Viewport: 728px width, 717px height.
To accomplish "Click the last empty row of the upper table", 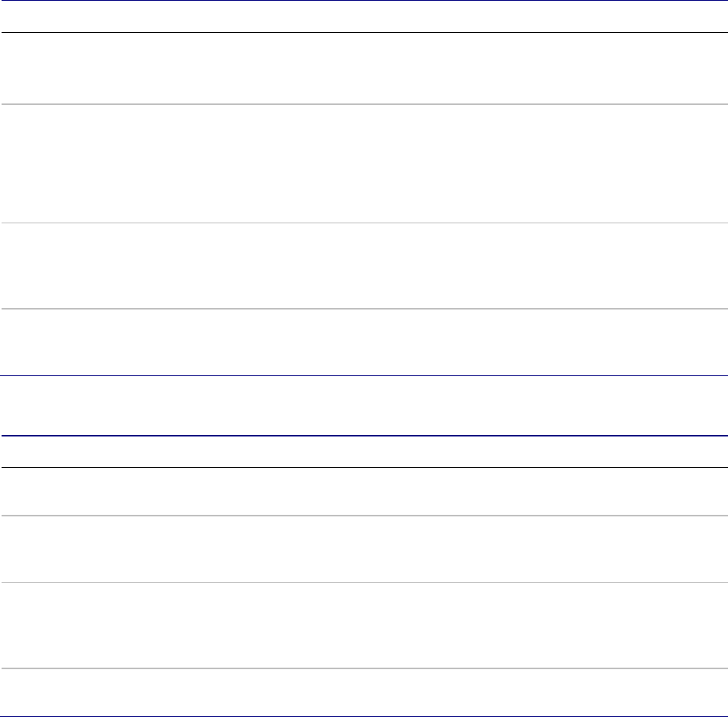I will point(364,342).
